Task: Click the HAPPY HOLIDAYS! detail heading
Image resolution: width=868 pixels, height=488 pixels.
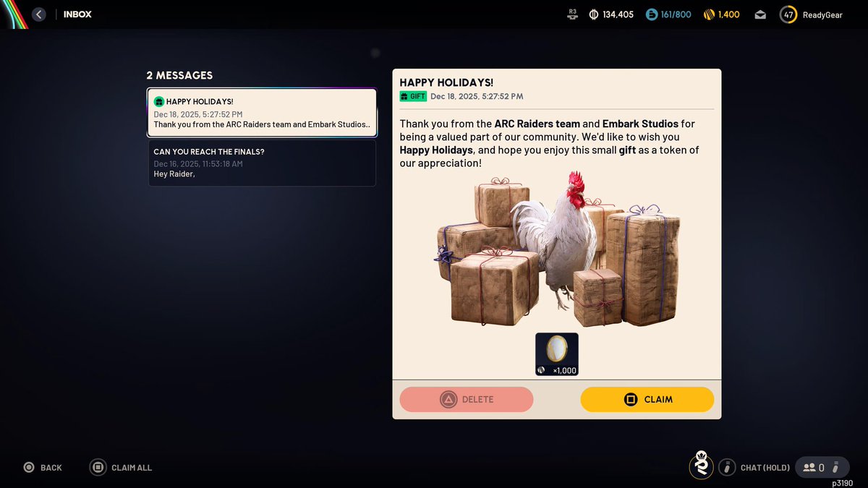Action: [x=446, y=82]
